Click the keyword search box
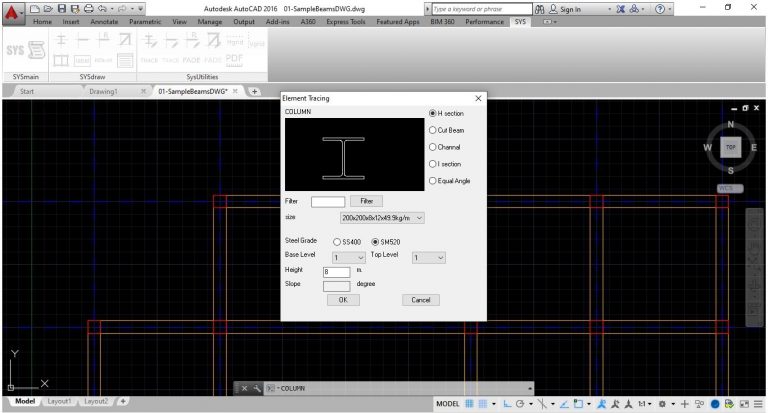 482,9
